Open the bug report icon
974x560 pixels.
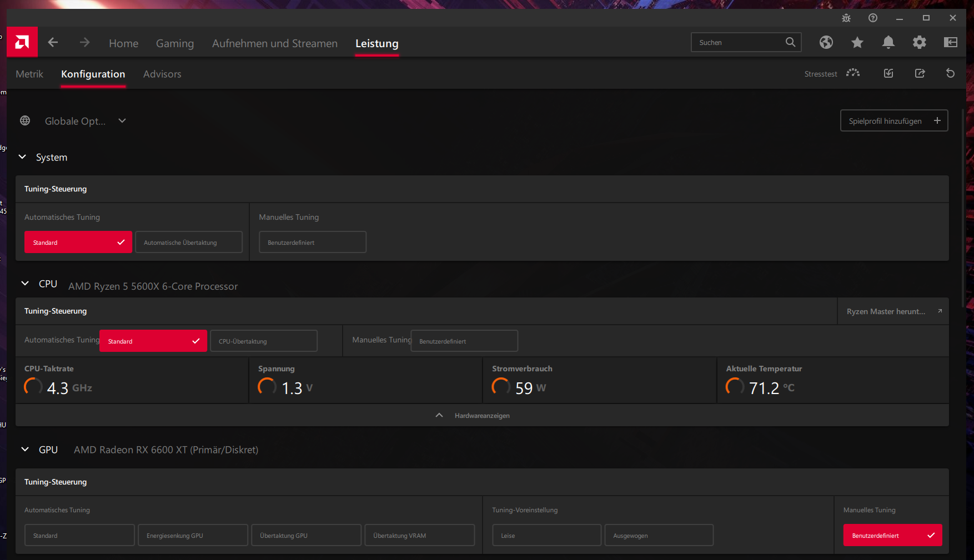[846, 18]
